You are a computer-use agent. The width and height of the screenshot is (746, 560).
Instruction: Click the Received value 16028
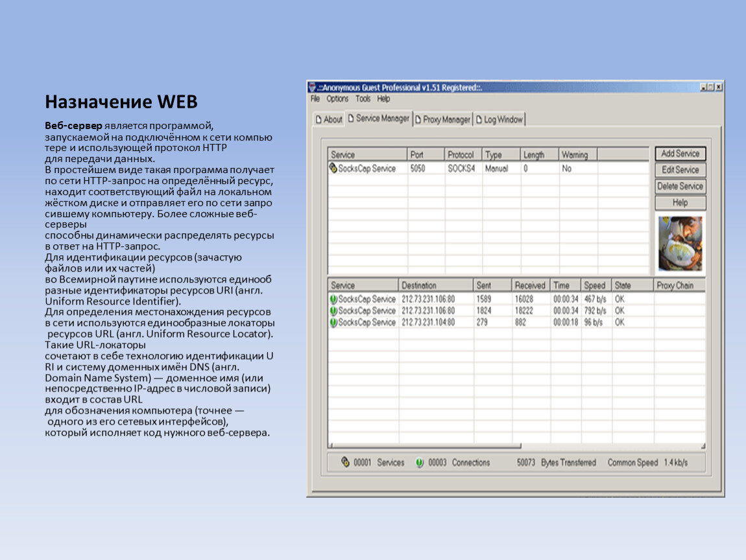pyautogui.click(x=523, y=299)
